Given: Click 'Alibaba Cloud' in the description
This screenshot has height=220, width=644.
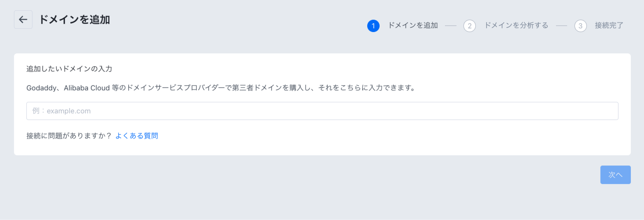Looking at the screenshot, I should coord(87,88).
